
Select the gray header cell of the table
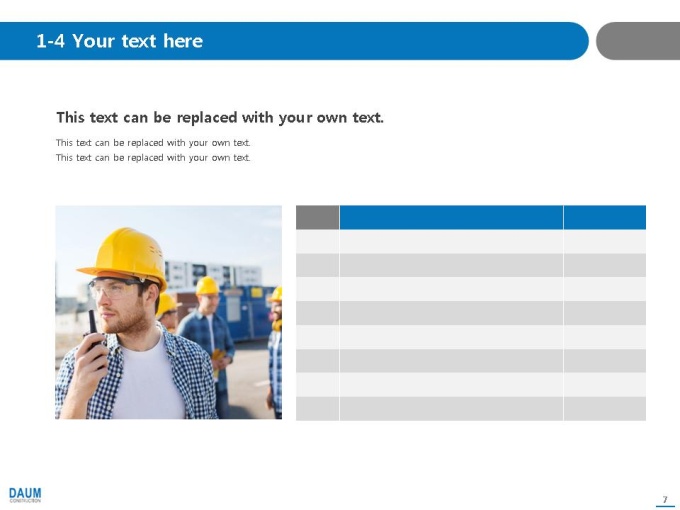tap(317, 217)
